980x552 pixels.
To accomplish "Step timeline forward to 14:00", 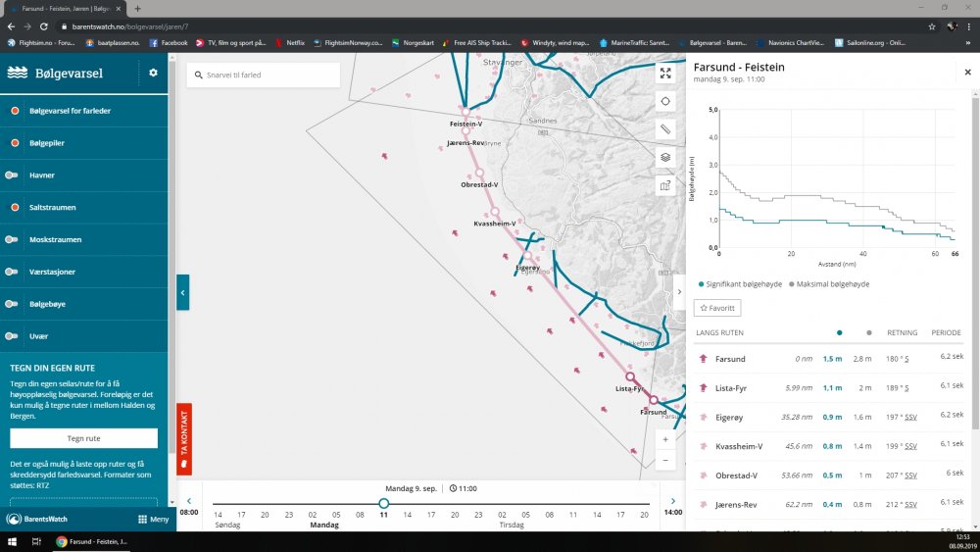I will pos(672,501).
